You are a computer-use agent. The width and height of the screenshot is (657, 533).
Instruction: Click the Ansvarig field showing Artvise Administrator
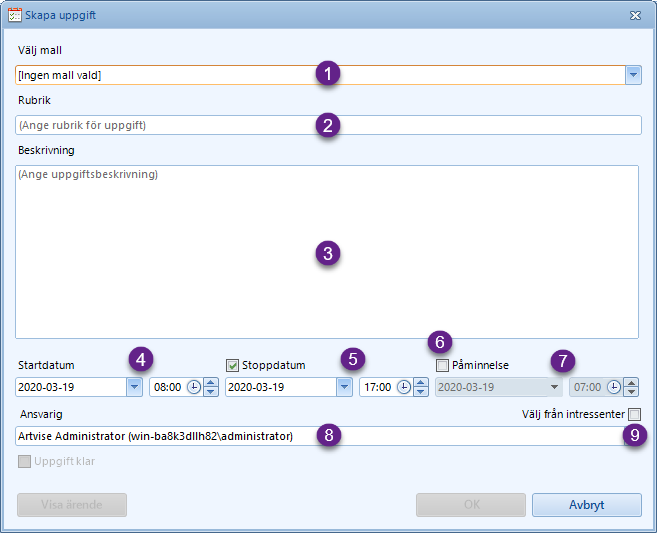(321, 436)
